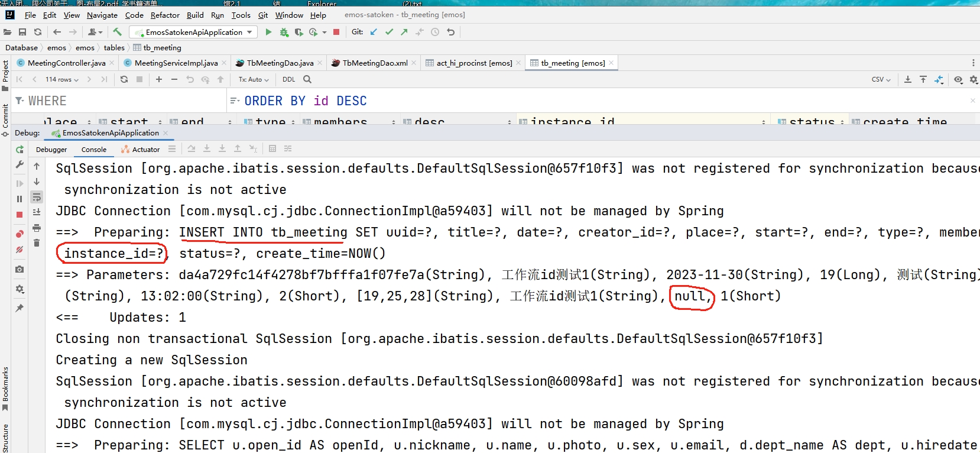The height and width of the screenshot is (453, 980).
Task: Show Git history with the clock icon
Action: pyautogui.click(x=435, y=32)
